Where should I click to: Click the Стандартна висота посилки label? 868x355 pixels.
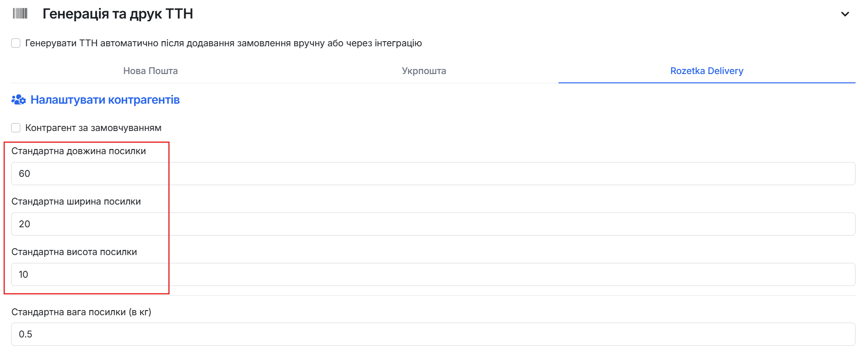point(74,252)
